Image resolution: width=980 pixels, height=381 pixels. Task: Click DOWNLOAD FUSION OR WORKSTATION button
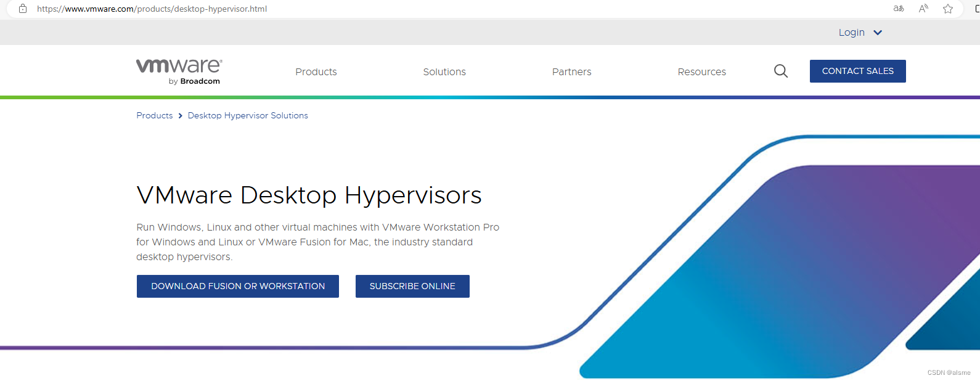pos(238,286)
